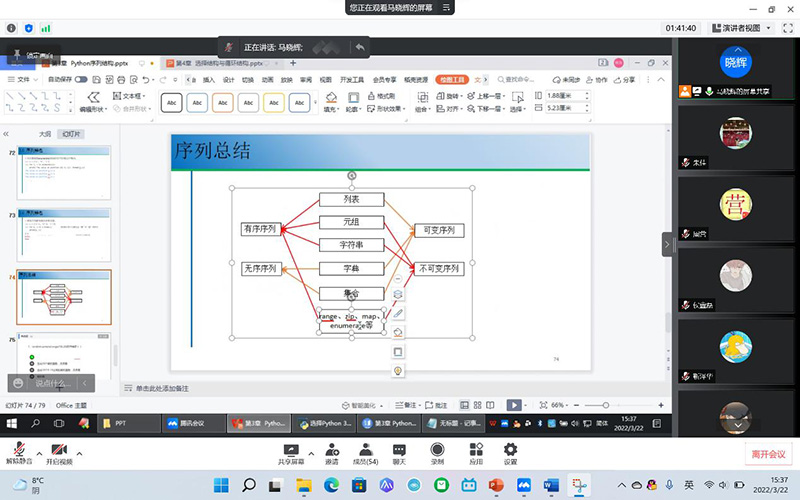The width and height of the screenshot is (800, 500).
Task: Select the yellow-outlined Abc shape style
Action: tap(273, 103)
